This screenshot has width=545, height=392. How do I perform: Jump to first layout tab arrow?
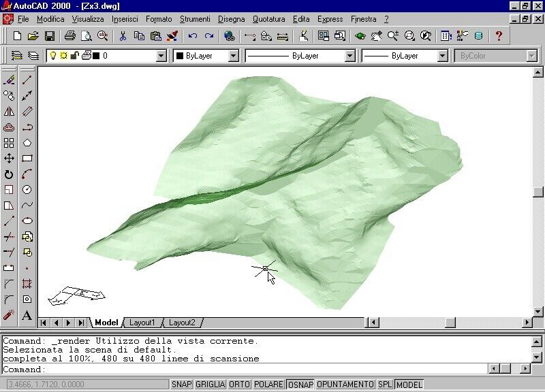pyautogui.click(x=44, y=323)
